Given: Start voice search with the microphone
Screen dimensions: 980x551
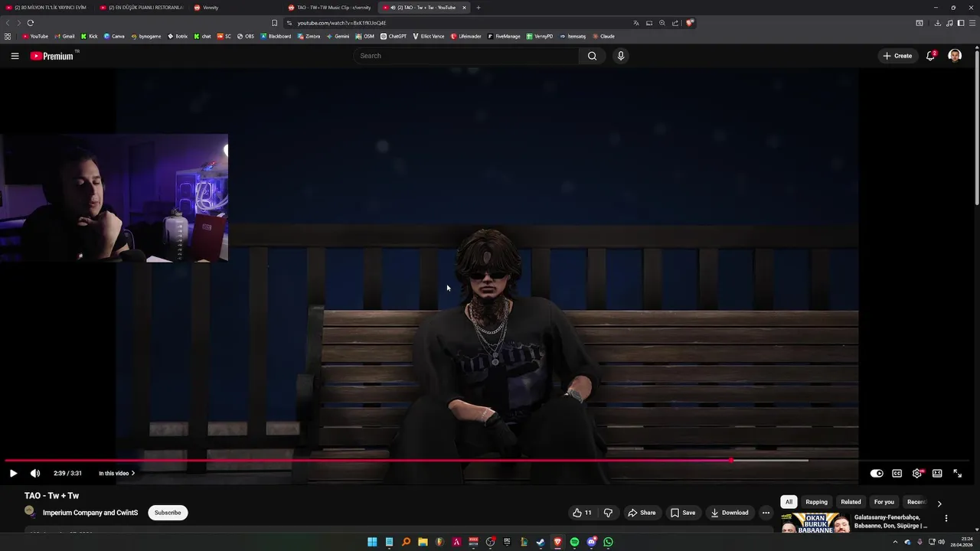Looking at the screenshot, I should click(x=621, y=56).
